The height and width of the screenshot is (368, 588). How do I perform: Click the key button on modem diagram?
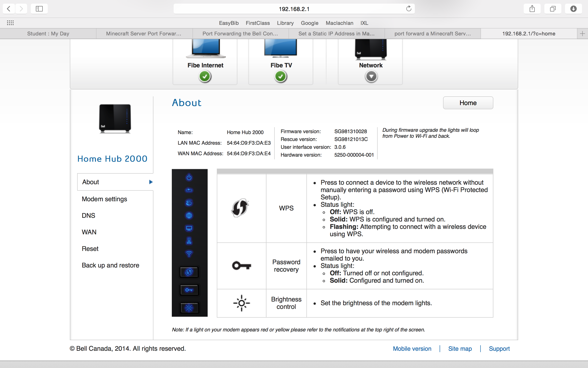[x=189, y=290]
